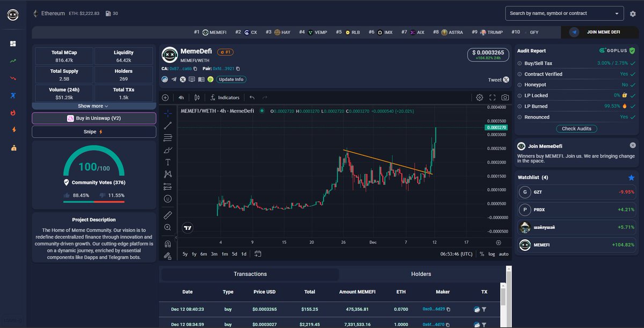The image size is (644, 328).
Task: Take a chart snapshot with camera icon
Action: [505, 98]
